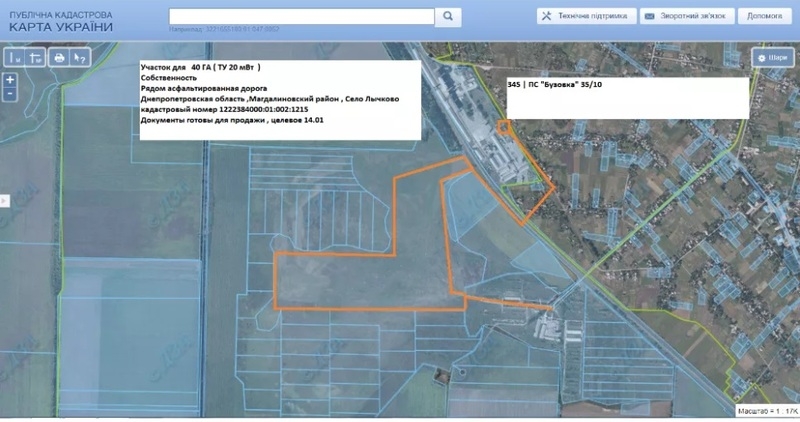This screenshot has height=422, width=800.
Task: Click the print map icon
Action: tap(60, 58)
